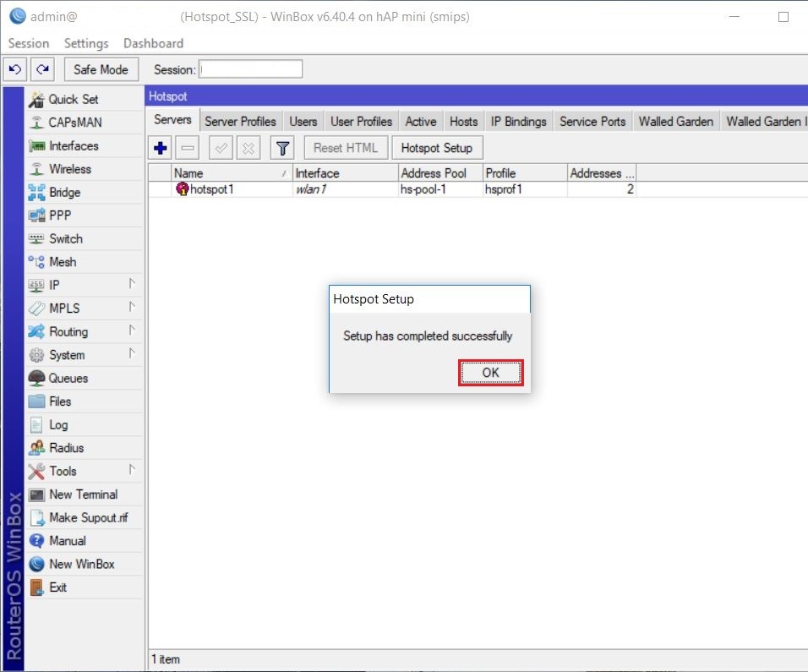
Task: Open Manual from sidebar
Action: 85,541
